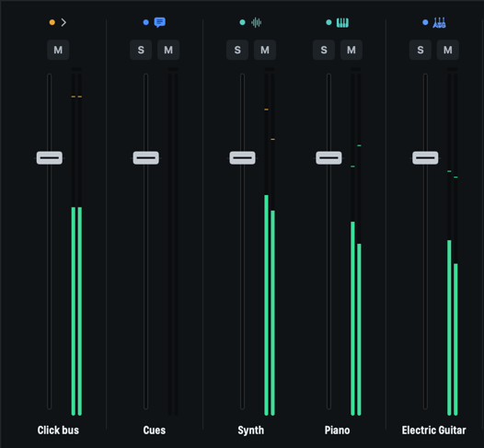Solo the Piano channel
484x448 pixels.
tap(324, 50)
